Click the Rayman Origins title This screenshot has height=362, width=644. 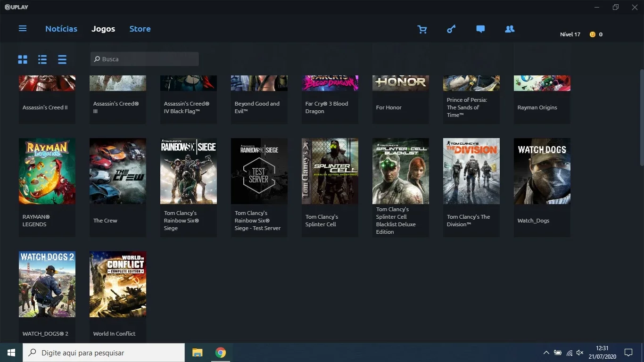537,107
